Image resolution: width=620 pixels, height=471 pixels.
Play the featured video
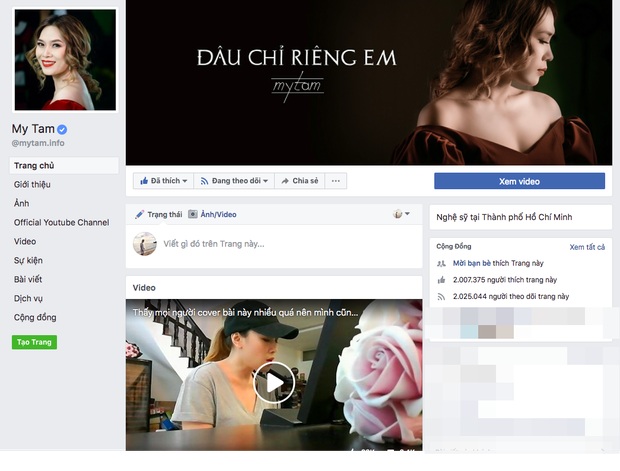tap(274, 382)
